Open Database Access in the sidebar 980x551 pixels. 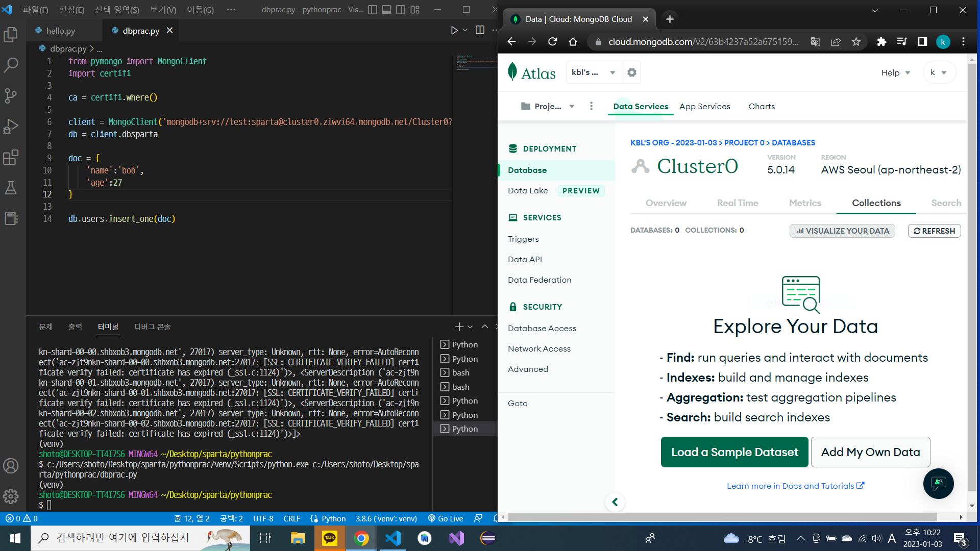(x=542, y=328)
